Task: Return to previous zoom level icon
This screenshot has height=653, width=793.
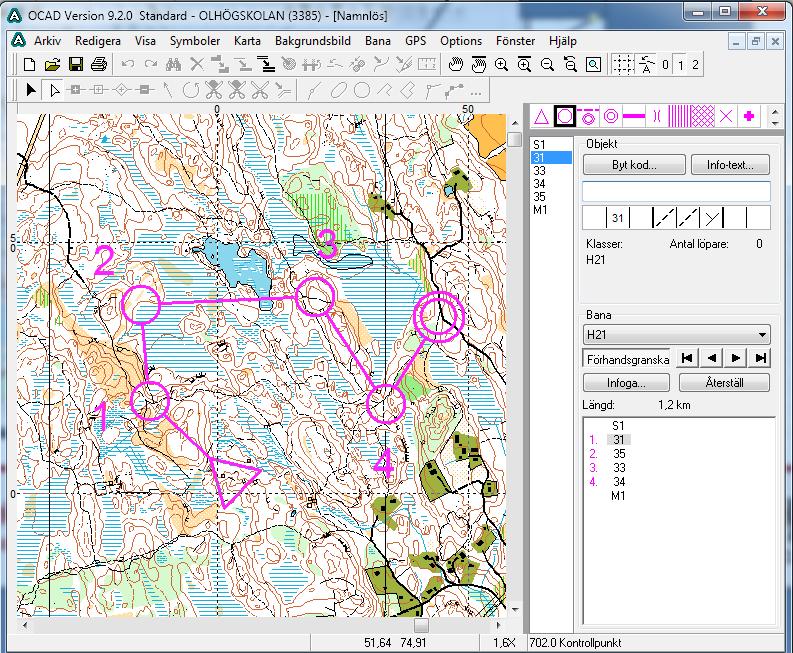Action: coord(570,65)
